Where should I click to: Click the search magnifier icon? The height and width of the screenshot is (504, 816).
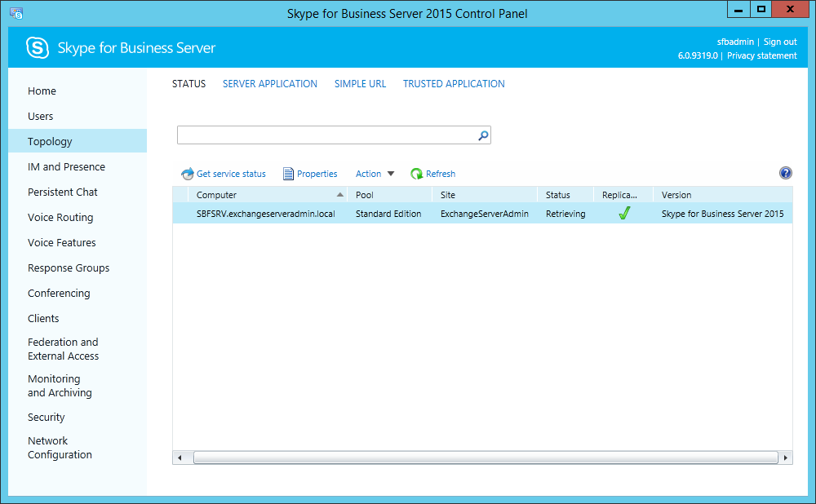coord(483,135)
